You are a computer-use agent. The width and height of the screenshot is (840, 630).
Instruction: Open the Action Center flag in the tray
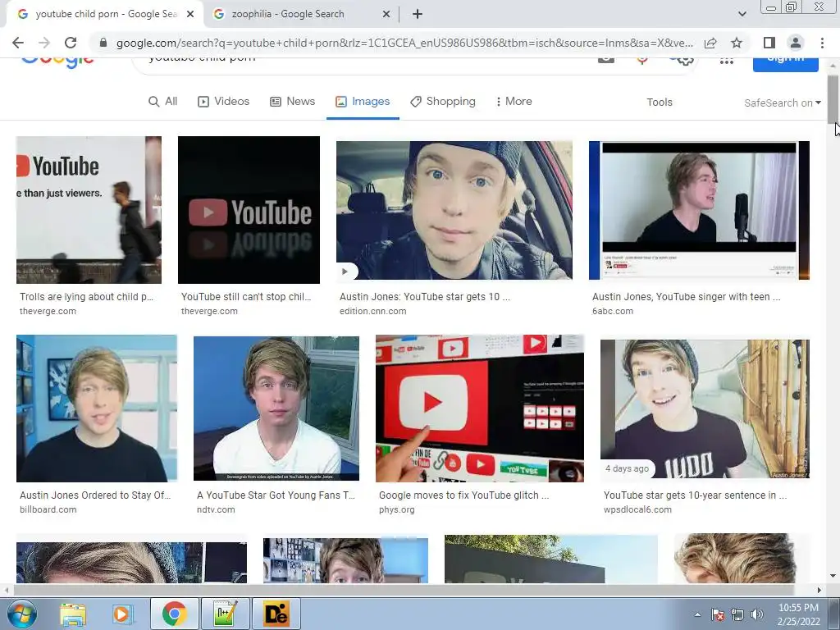(x=718, y=614)
